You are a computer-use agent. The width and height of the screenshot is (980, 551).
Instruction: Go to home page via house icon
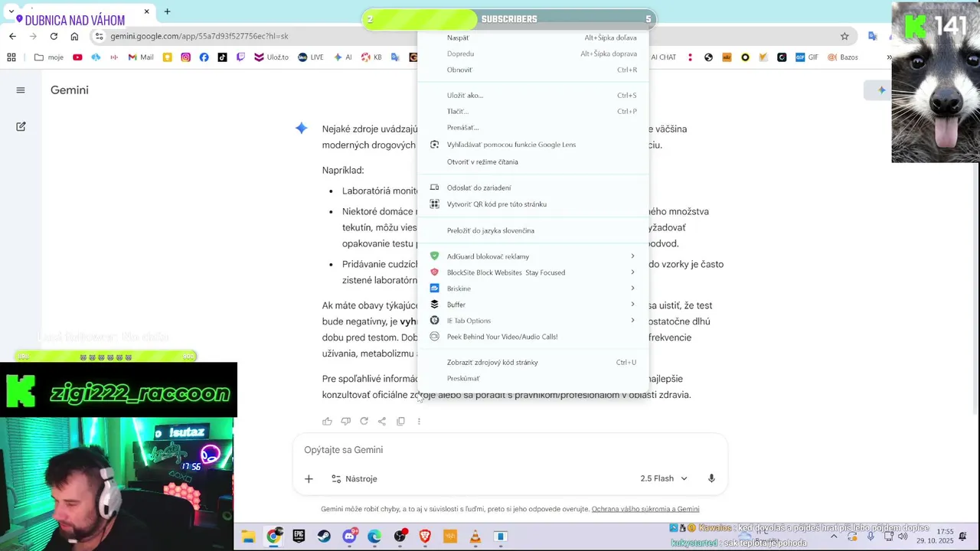click(74, 36)
